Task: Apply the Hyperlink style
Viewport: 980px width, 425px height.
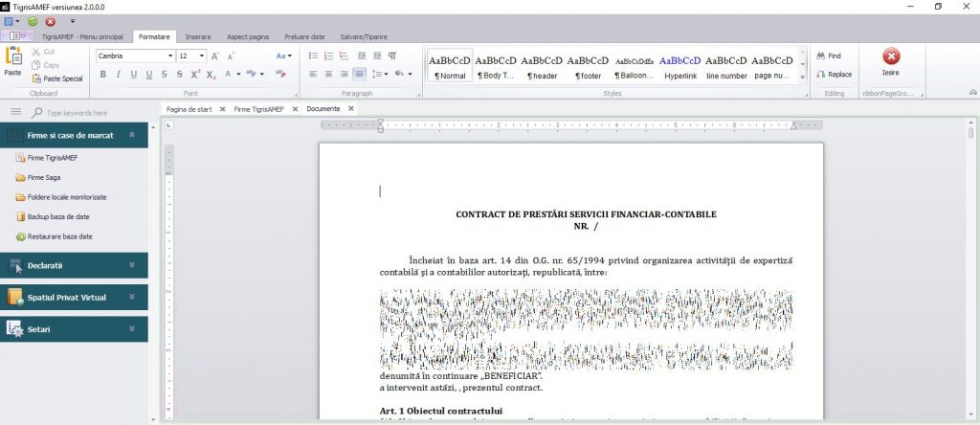Action: point(680,66)
